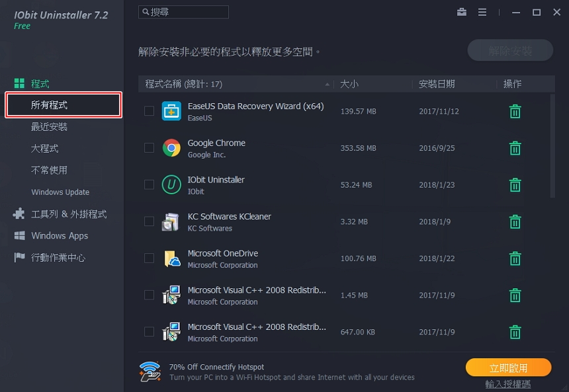Check the box for Google Chrome
569x392 pixels.
point(149,147)
